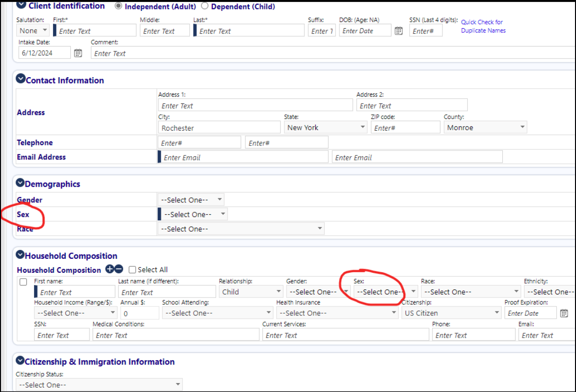Click the primary Email Address field
The image size is (576, 392).
[243, 157]
